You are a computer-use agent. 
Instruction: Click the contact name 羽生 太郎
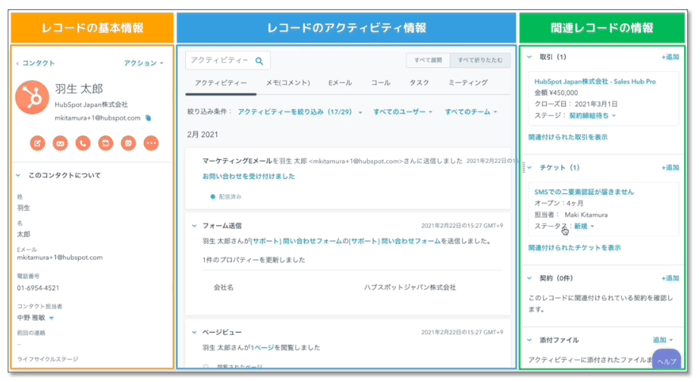[x=79, y=89]
